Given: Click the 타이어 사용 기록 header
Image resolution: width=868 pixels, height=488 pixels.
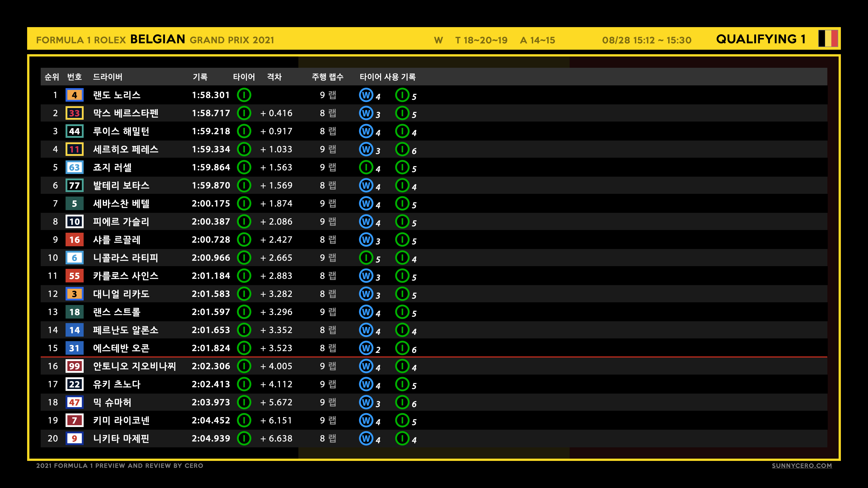Looking at the screenshot, I should 387,77.
